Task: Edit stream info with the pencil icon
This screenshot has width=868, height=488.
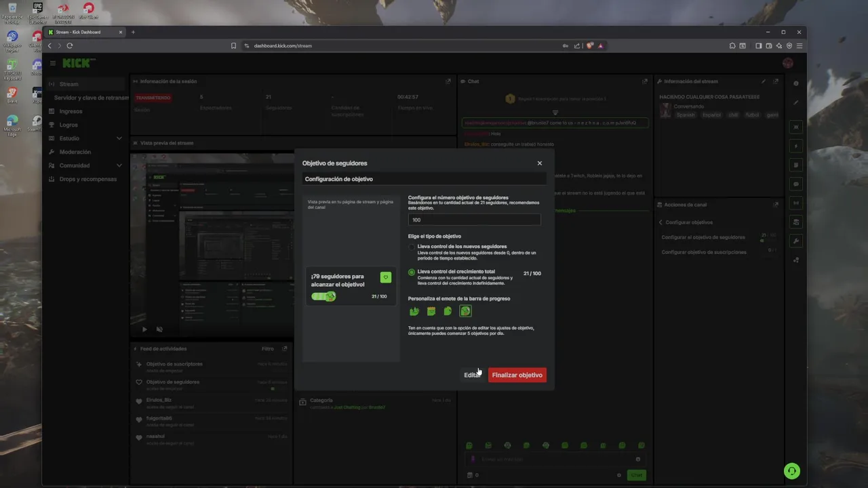Action: click(x=764, y=81)
